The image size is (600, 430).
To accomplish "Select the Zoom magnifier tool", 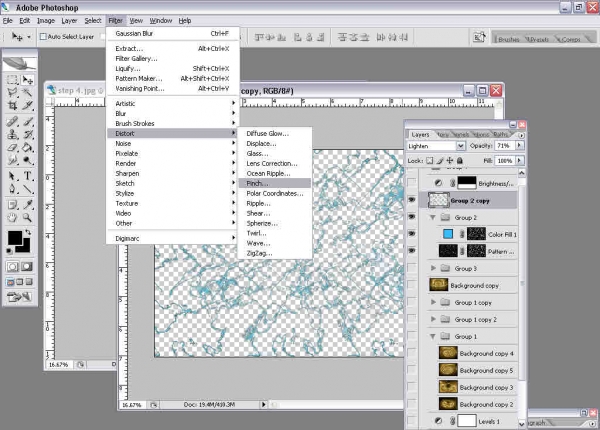I will [x=28, y=218].
